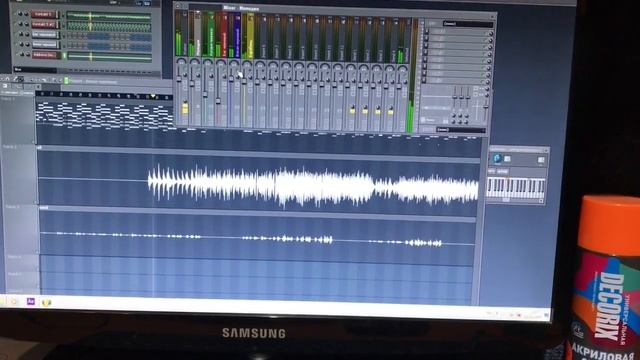Click the small square icon beside FL logo
Image resolution: width=640 pixels, height=360 pixels.
[x=507, y=159]
